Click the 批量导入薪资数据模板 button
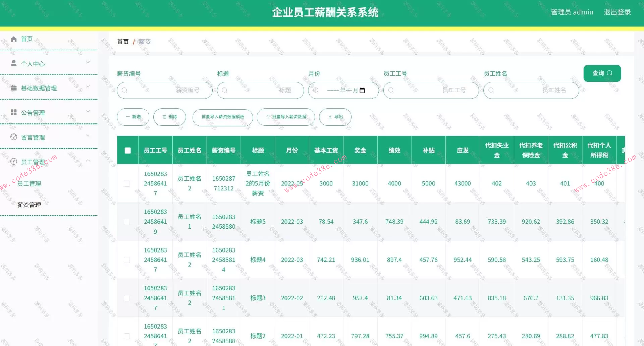 point(222,117)
